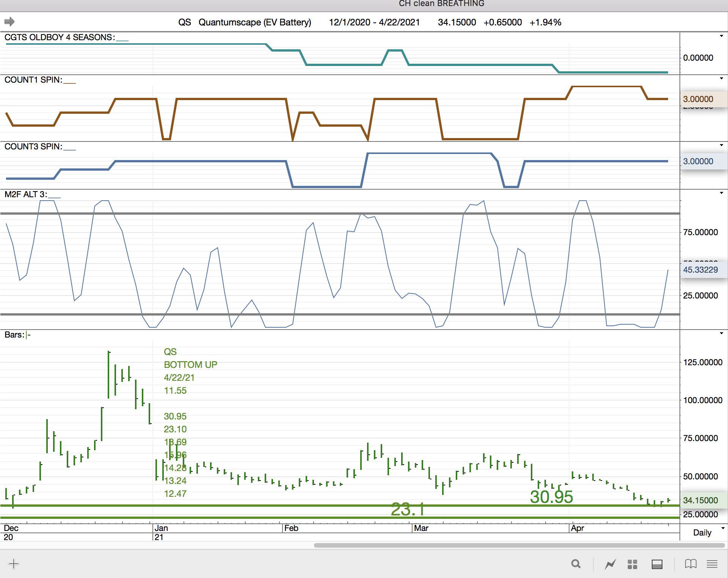Expand the M2F ALT 3 pane menu arrow
Screen dimensions: 728x578
[x=721, y=193]
